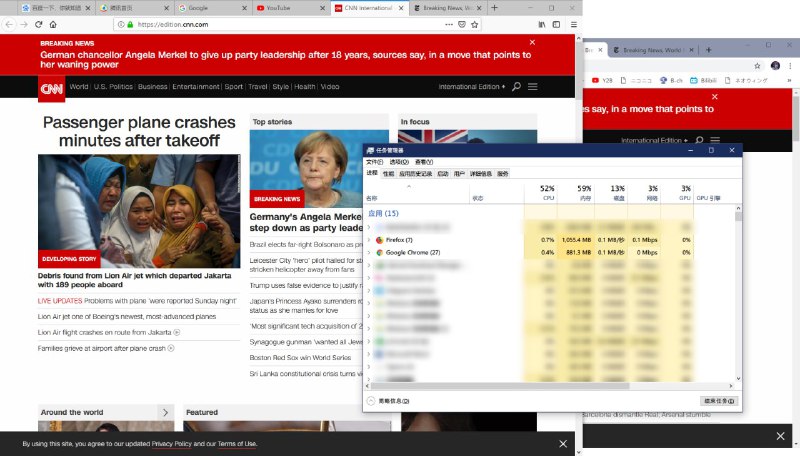The height and width of the screenshot is (456, 800).
Task: Close cookie notice in Chrome window
Action: coord(780,436)
